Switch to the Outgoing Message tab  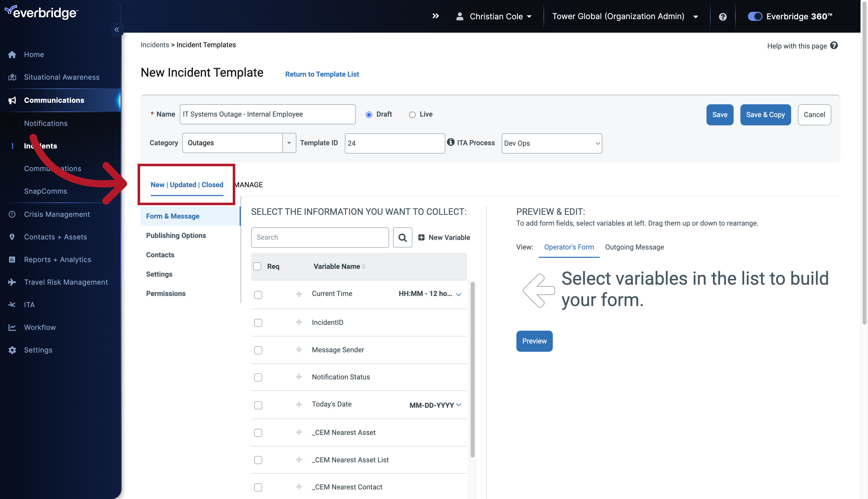point(634,247)
